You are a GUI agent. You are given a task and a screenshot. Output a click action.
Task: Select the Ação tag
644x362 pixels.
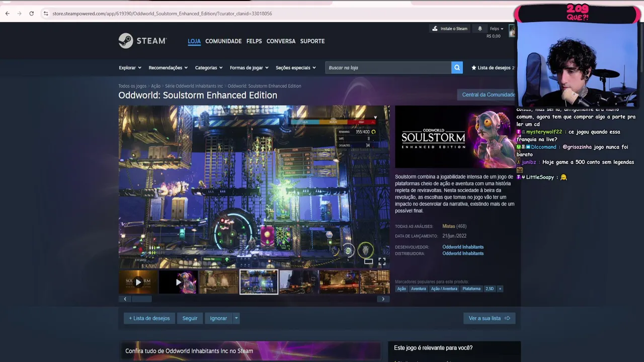(401, 289)
